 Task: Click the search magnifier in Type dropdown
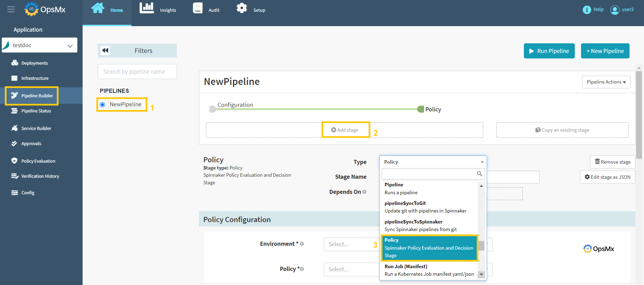479,174
